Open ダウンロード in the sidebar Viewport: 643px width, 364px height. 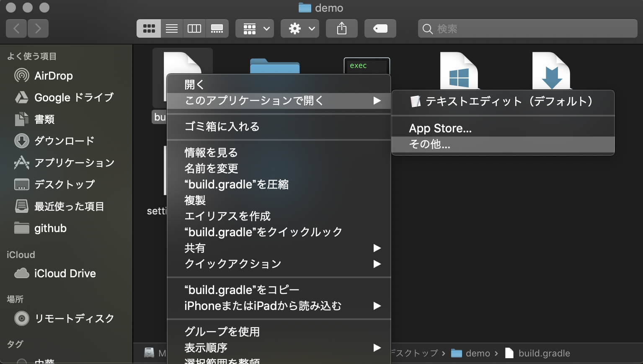(54, 141)
